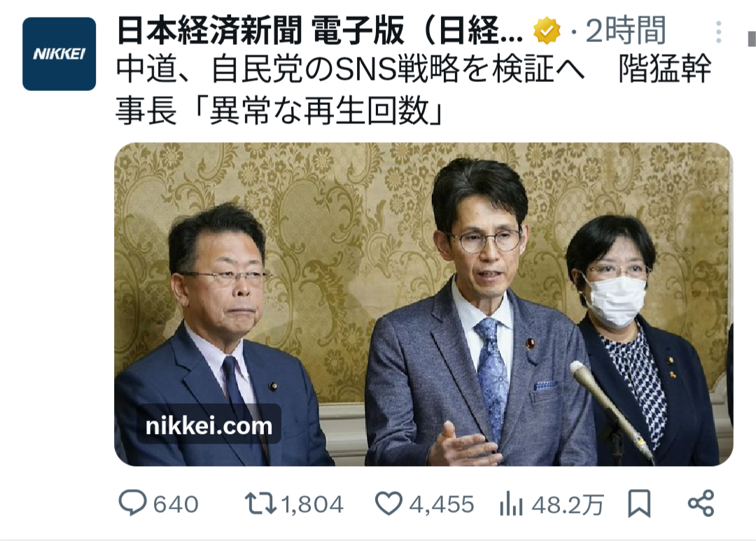The height and width of the screenshot is (541, 756).
Task: Open the share icon
Action: tap(701, 503)
